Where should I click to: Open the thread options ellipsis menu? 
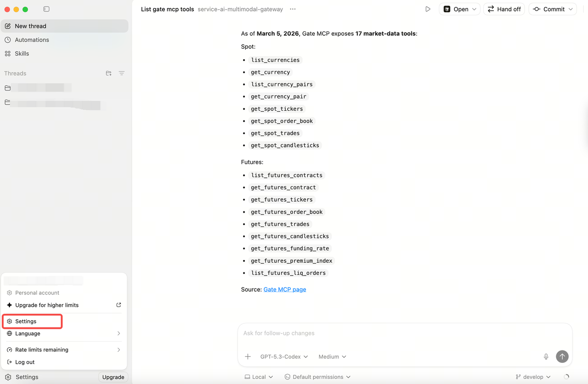point(293,9)
